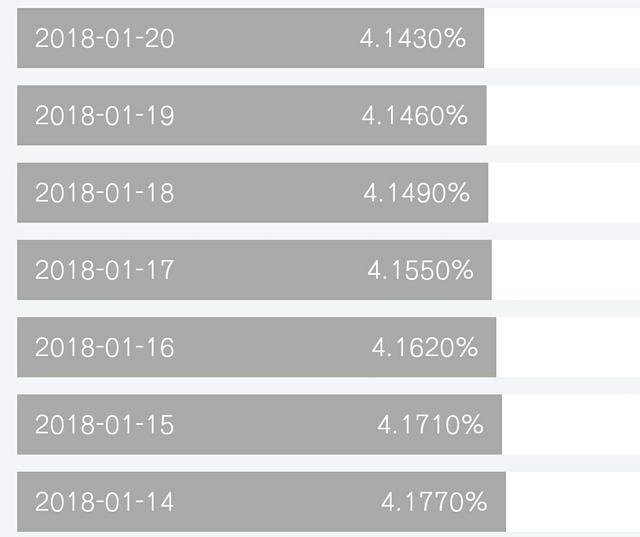This screenshot has height=537, width=640.
Task: Select the 2018-01-19 date label
Action: click(x=104, y=116)
